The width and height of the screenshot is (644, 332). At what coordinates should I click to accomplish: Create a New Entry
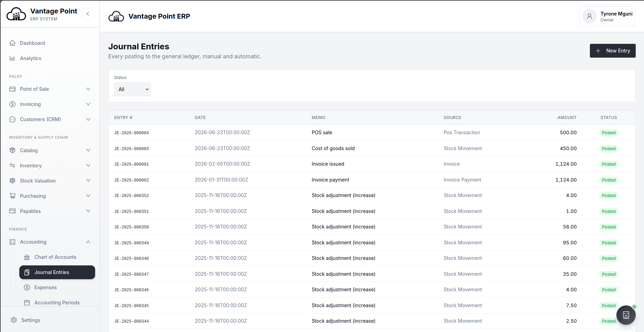[x=613, y=51]
